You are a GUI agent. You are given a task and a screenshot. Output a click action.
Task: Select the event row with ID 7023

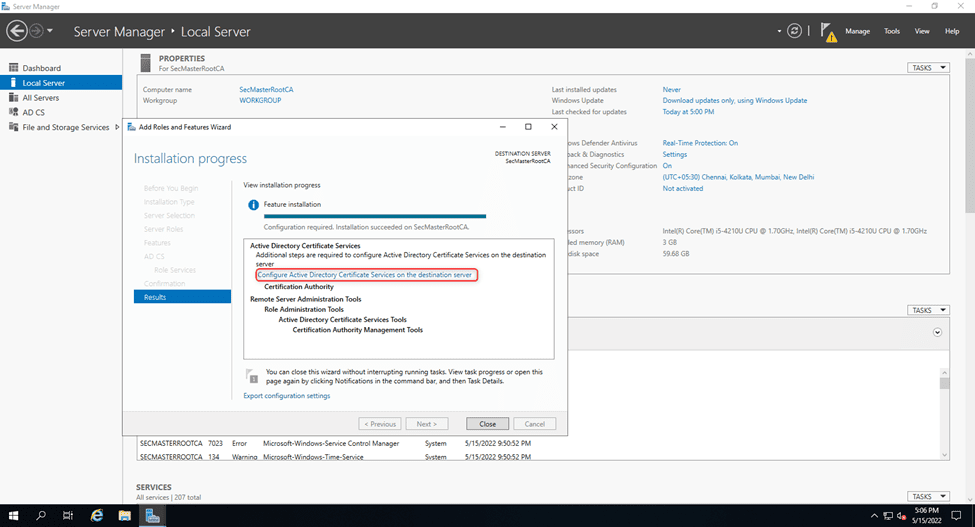(x=540, y=444)
